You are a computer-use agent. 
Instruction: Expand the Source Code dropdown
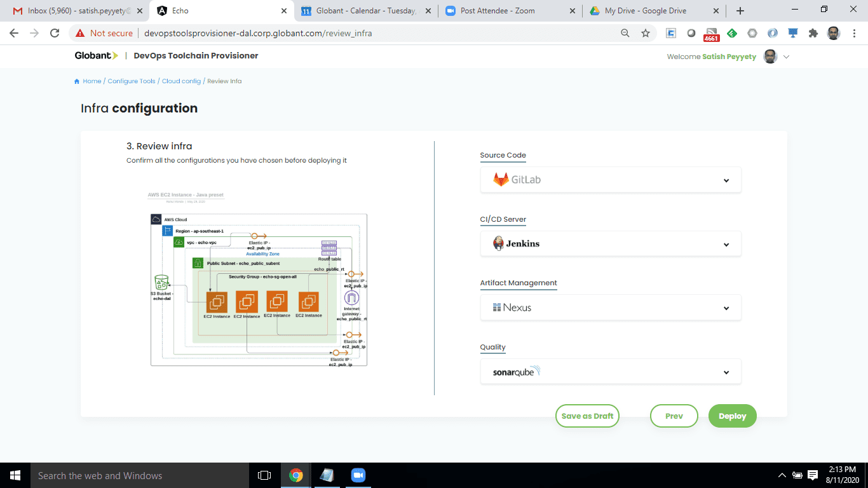[x=726, y=179]
